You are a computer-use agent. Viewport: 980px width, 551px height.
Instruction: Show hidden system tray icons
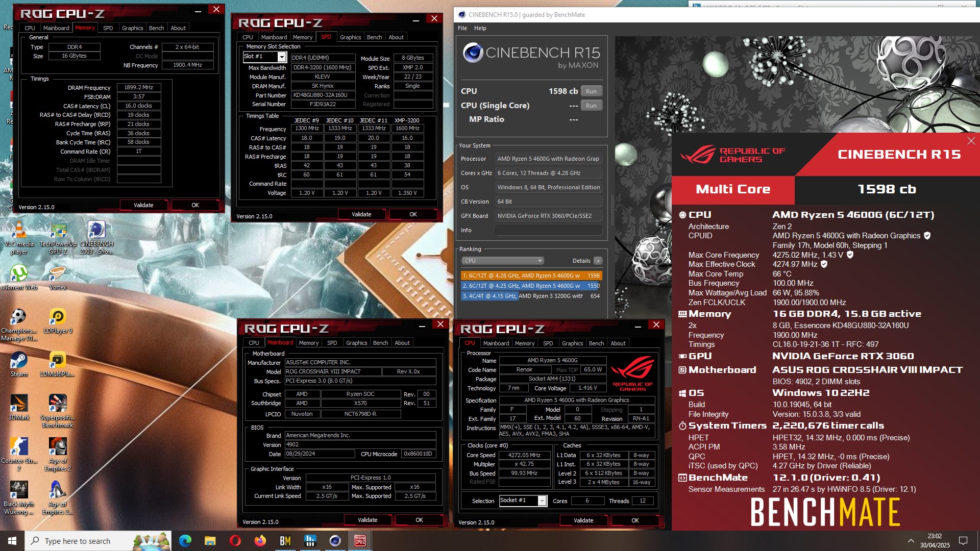[x=911, y=541]
